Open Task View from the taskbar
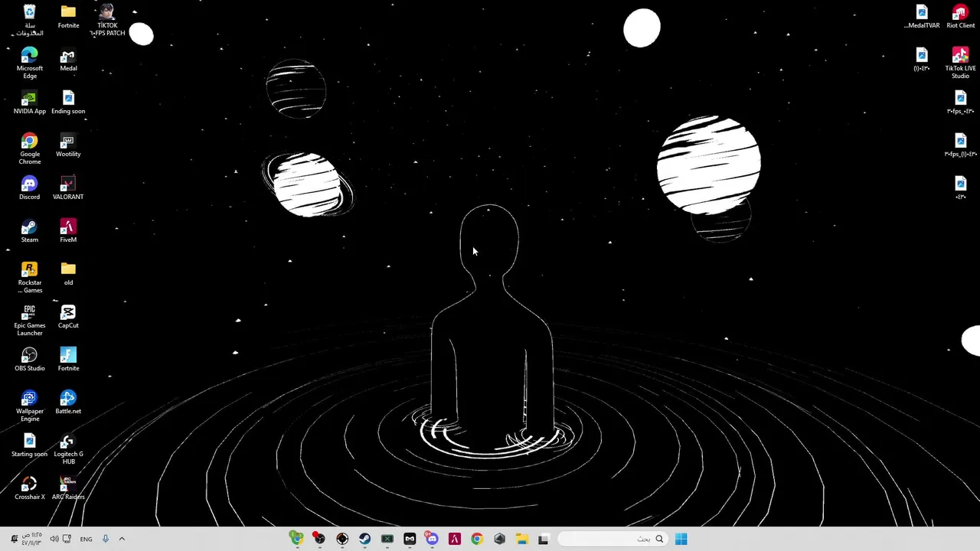980x551 pixels. [x=544, y=539]
